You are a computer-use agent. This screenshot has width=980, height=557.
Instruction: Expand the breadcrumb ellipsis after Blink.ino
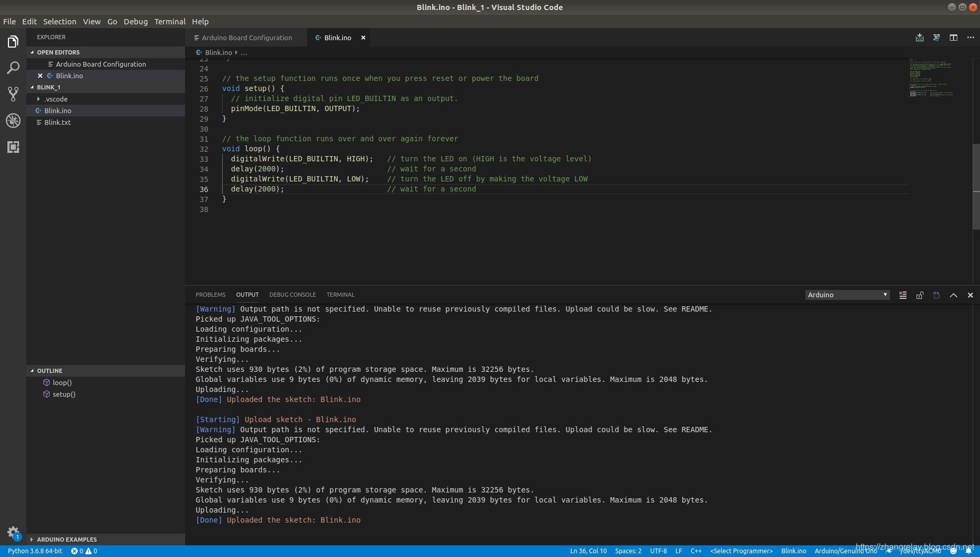coord(244,52)
